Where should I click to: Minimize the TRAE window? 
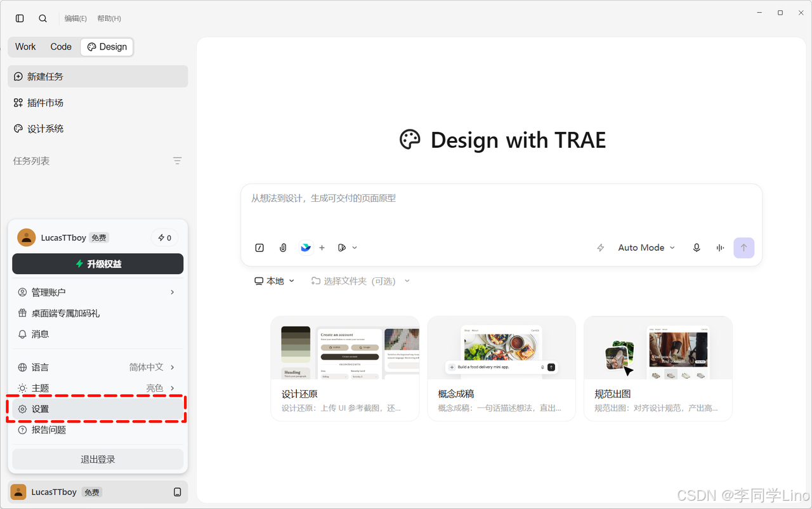(760, 12)
